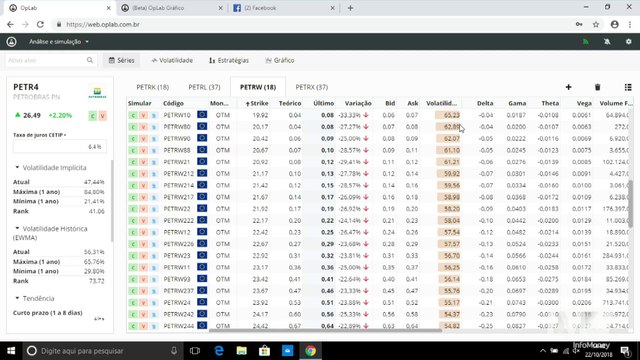Collapse the Tendência section
The width and height of the screenshot is (640, 360).
34,298
